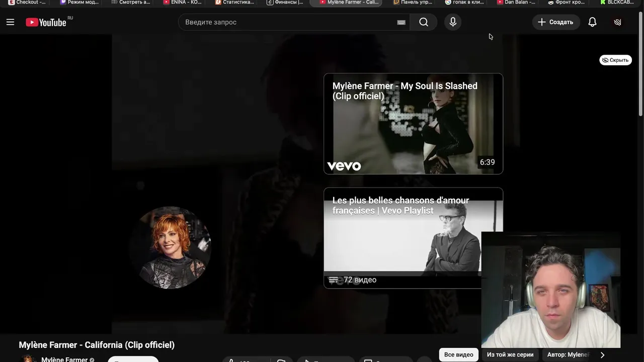Select the Все видео chip
644x362 pixels.
point(458,354)
